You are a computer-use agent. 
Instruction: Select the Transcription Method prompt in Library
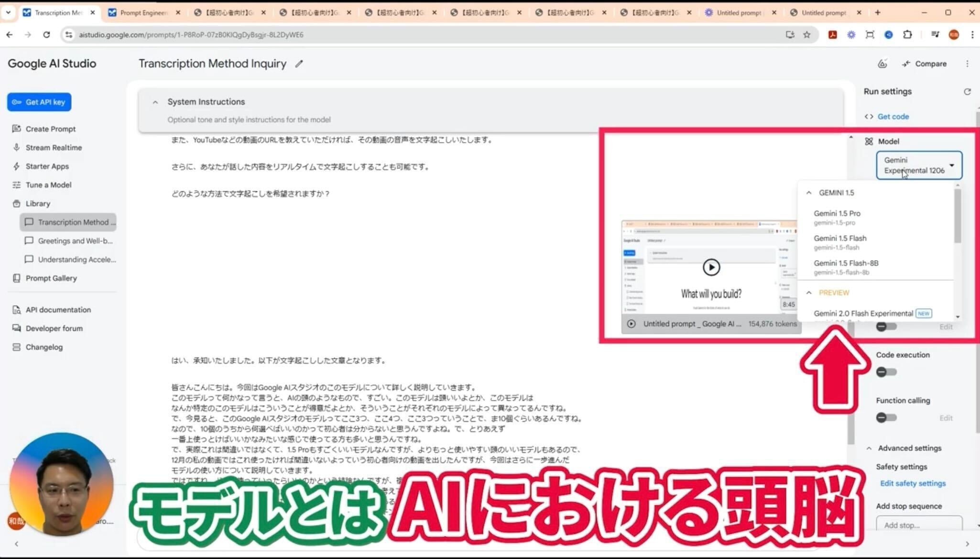(x=74, y=222)
